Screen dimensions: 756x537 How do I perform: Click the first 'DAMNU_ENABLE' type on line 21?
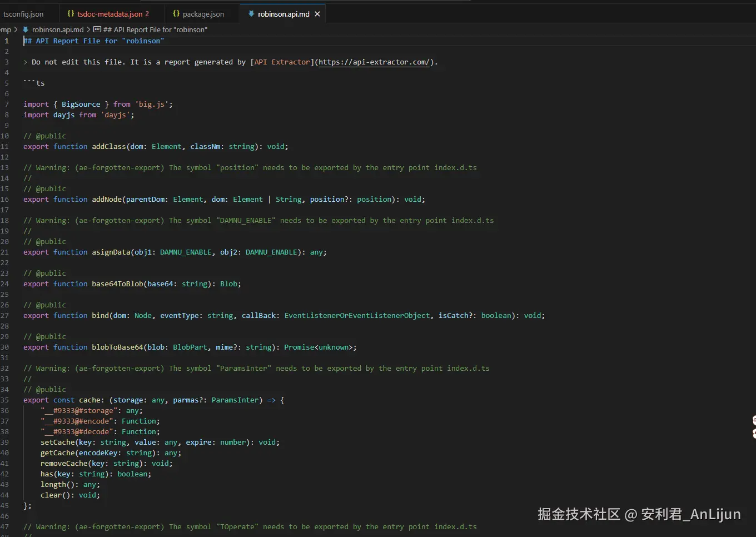(x=186, y=252)
